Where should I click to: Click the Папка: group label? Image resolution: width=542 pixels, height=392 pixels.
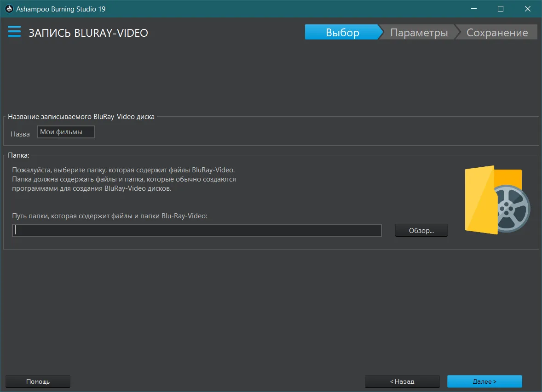click(19, 155)
